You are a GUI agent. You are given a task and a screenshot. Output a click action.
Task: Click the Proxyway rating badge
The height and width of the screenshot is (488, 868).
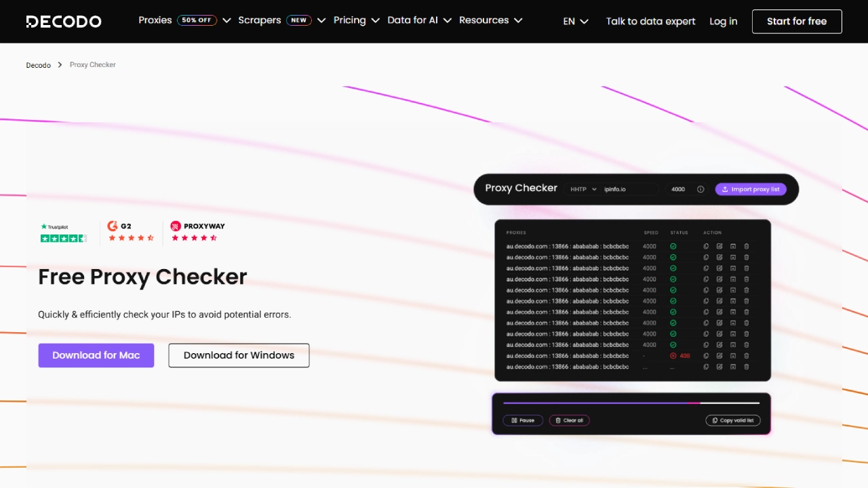[197, 232]
